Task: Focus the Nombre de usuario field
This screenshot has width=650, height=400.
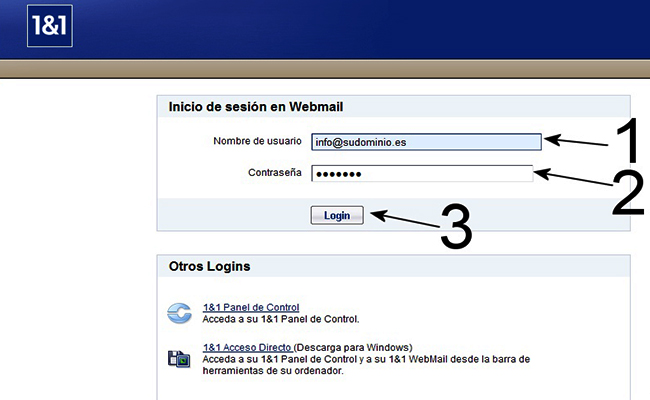Action: 425,142
